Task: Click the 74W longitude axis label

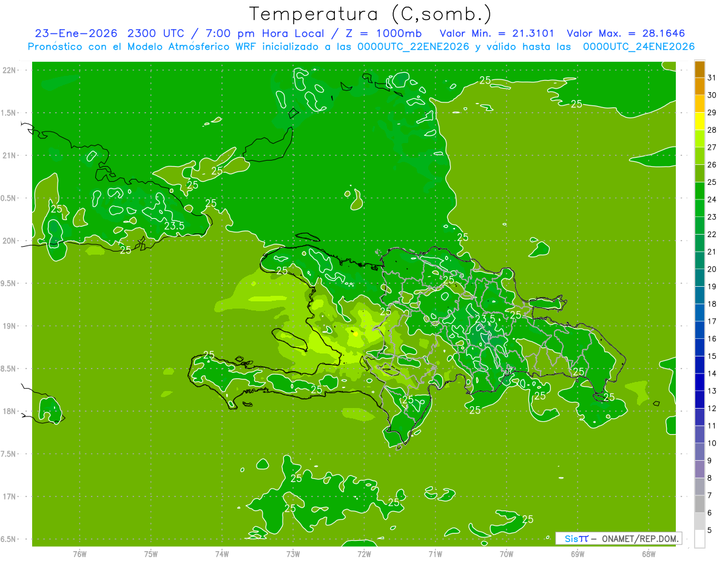Action: tap(222, 554)
